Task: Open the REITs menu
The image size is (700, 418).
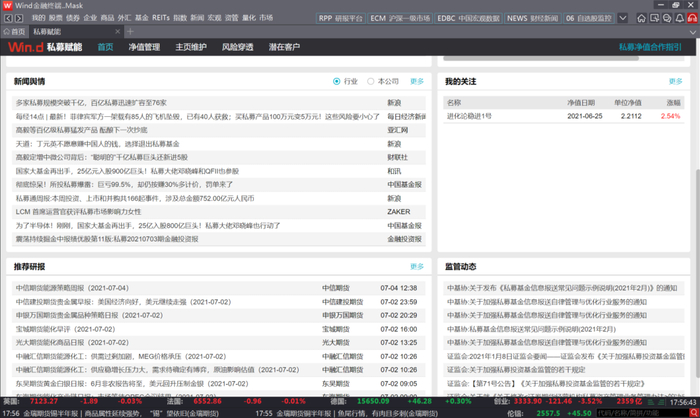Action: [x=161, y=18]
